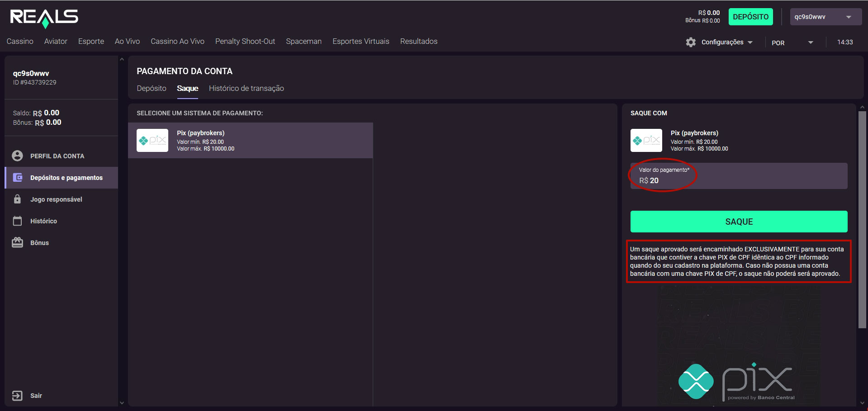868x411 pixels.
Task: Click sidebar Bônus R$ 0.00 value
Action: [x=48, y=122]
